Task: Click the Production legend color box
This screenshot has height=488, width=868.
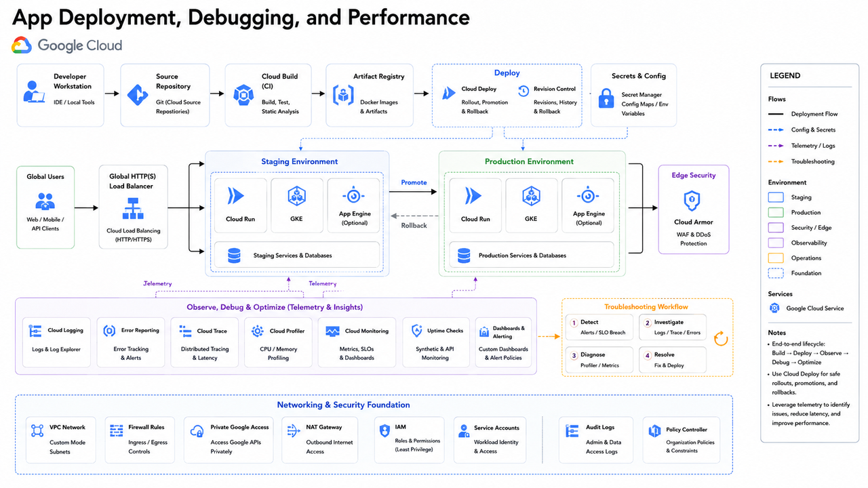Action: [x=776, y=212]
